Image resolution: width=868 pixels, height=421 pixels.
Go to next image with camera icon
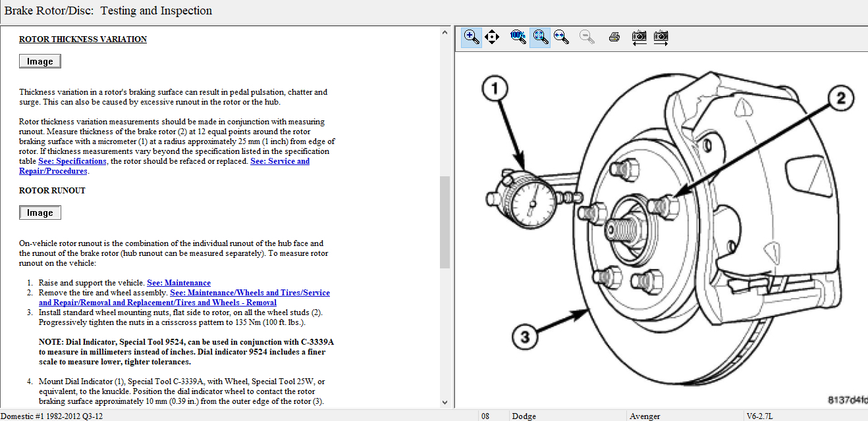pyautogui.click(x=661, y=37)
